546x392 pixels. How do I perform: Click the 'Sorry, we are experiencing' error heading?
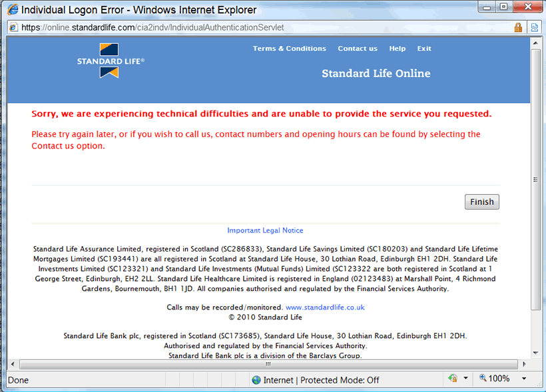pyautogui.click(x=262, y=114)
